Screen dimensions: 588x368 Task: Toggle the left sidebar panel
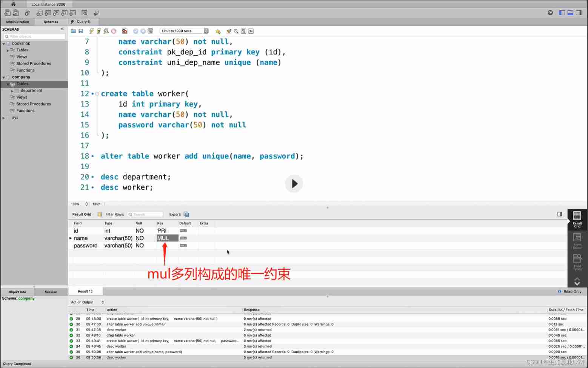pyautogui.click(x=562, y=12)
